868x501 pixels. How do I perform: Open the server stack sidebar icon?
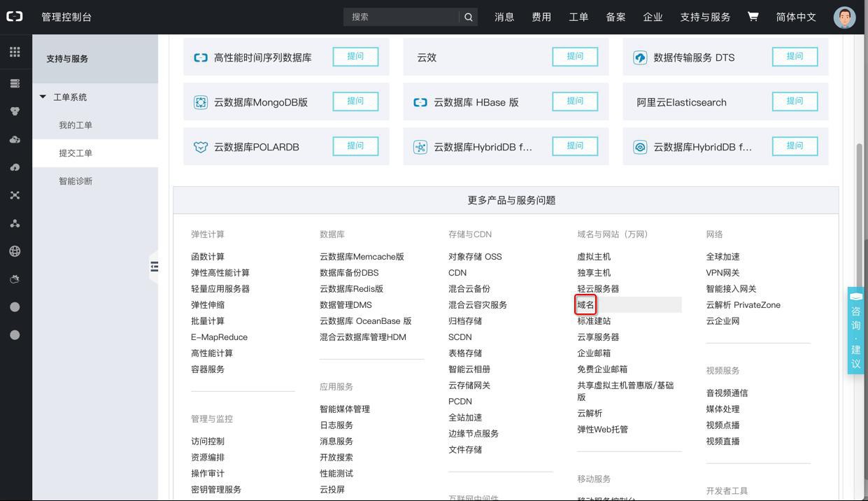tap(15, 83)
